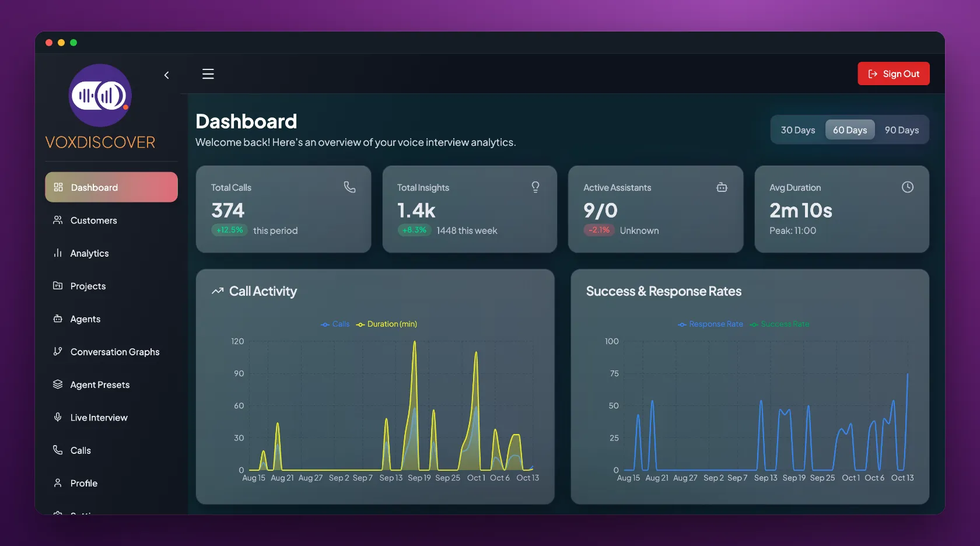Click the 9/0 active assistants value

pos(600,211)
